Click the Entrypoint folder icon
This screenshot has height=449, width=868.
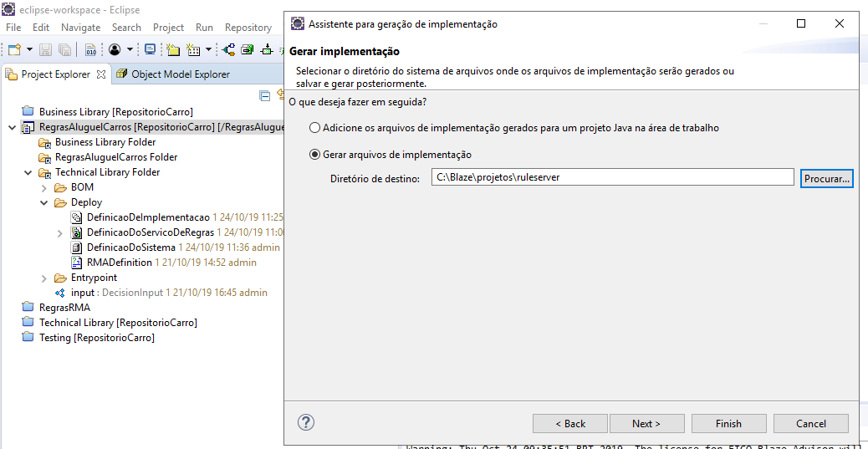tap(59, 278)
